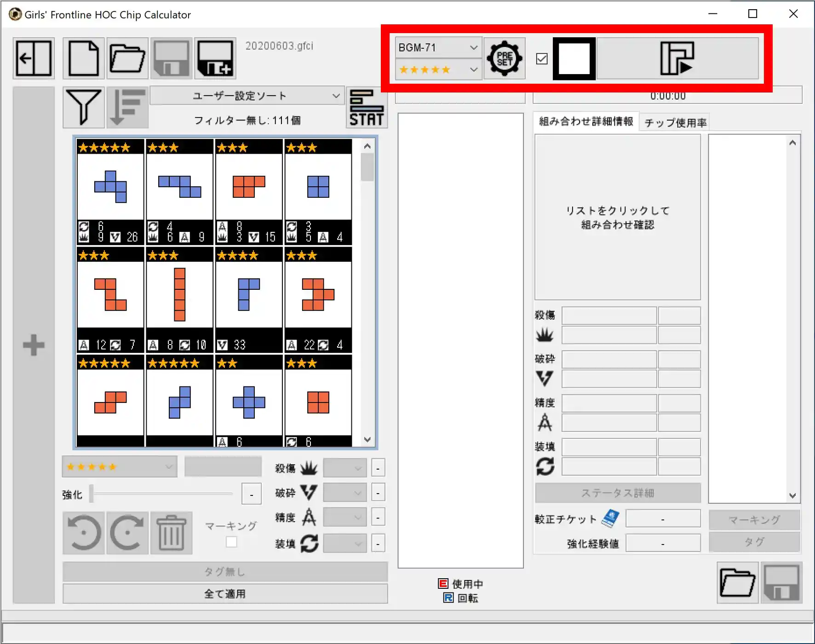Click the minus button next to 殺傷
This screenshot has height=644, width=815.
(x=378, y=468)
